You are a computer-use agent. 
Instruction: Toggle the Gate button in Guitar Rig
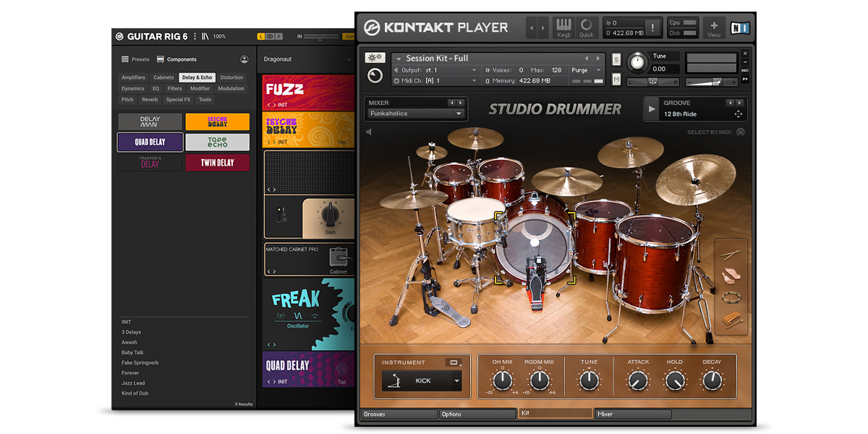pyautogui.click(x=349, y=36)
